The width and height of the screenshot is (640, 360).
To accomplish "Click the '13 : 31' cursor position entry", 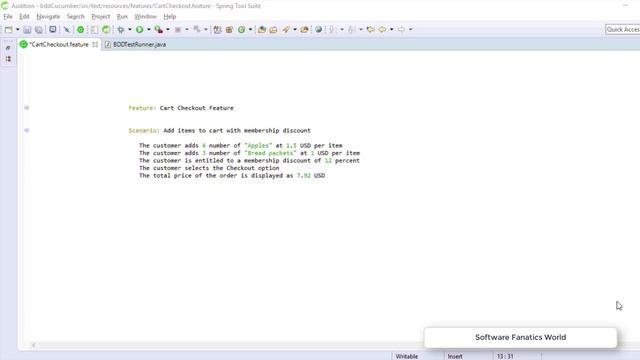I will coord(505,356).
